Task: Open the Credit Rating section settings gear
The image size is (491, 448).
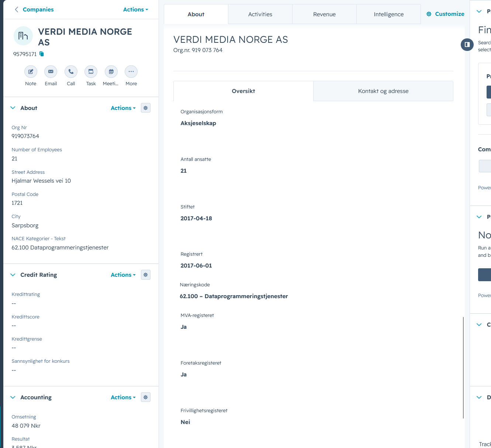Action: pyautogui.click(x=146, y=275)
